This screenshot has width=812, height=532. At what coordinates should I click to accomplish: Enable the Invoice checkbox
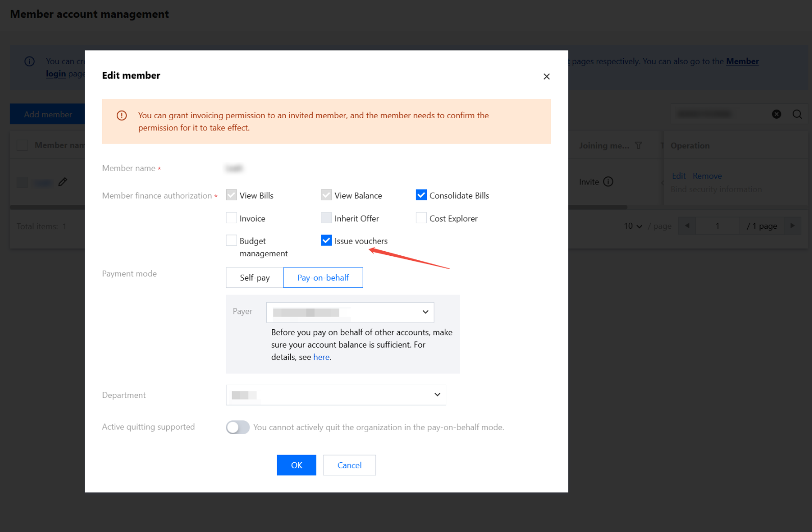(232, 218)
